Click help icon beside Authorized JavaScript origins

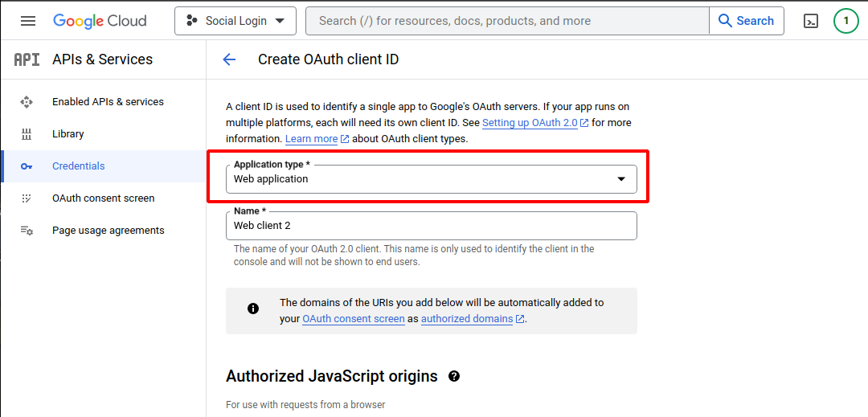coord(454,377)
